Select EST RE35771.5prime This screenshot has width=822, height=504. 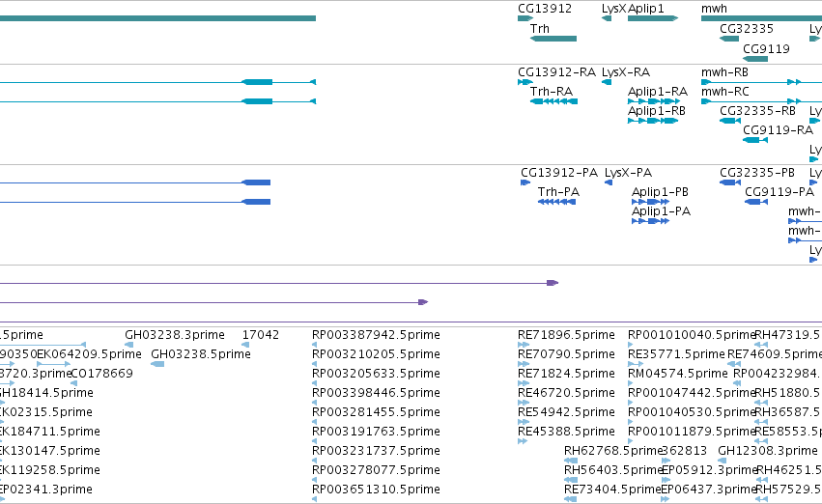pyautogui.click(x=676, y=354)
